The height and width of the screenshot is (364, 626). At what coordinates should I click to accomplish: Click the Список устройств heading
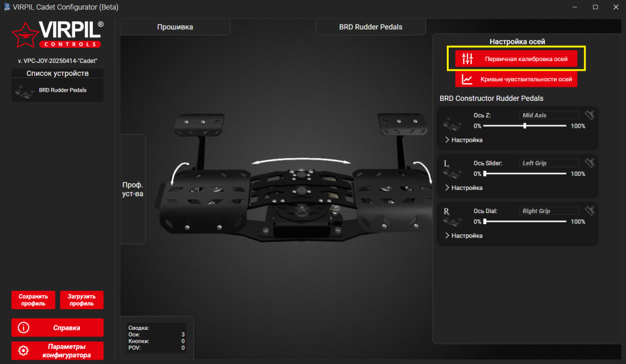click(x=57, y=73)
